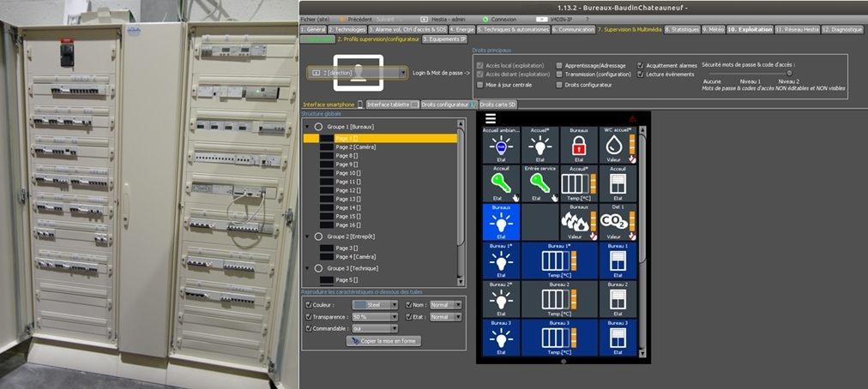The image size is (868, 389).
Task: Select the Accueil window shutter tile
Action: coord(618,183)
